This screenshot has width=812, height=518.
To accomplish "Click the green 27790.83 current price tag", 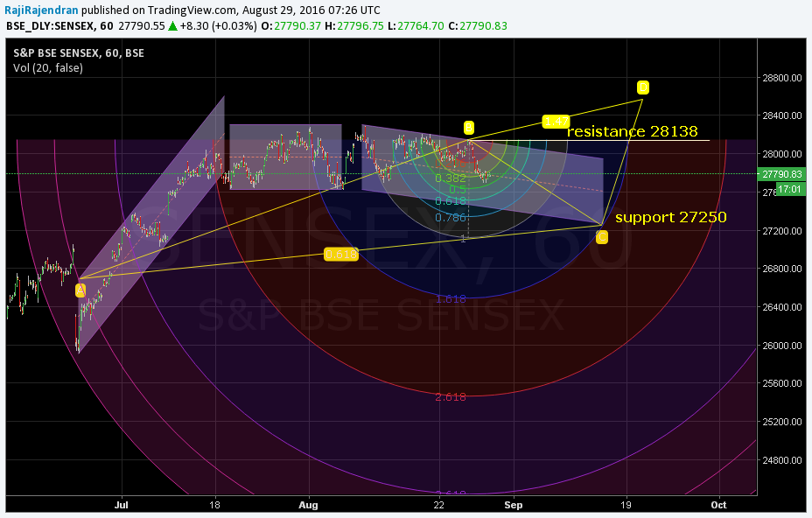I will point(782,174).
